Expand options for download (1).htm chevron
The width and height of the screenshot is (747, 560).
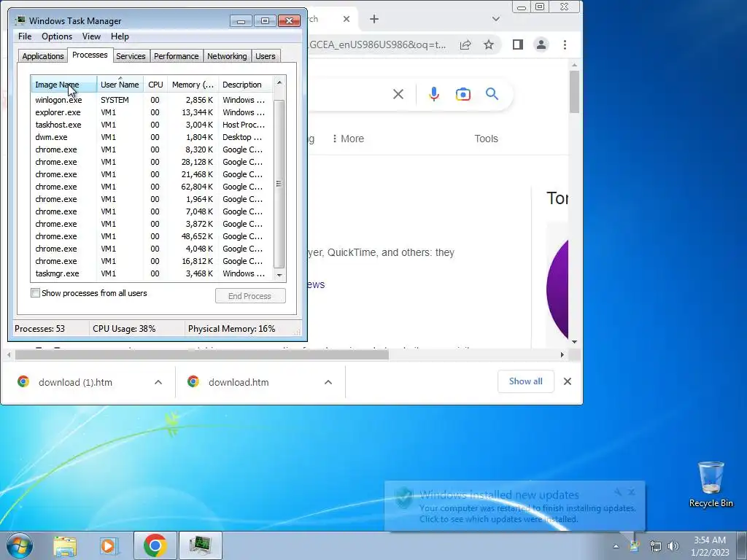click(x=158, y=382)
